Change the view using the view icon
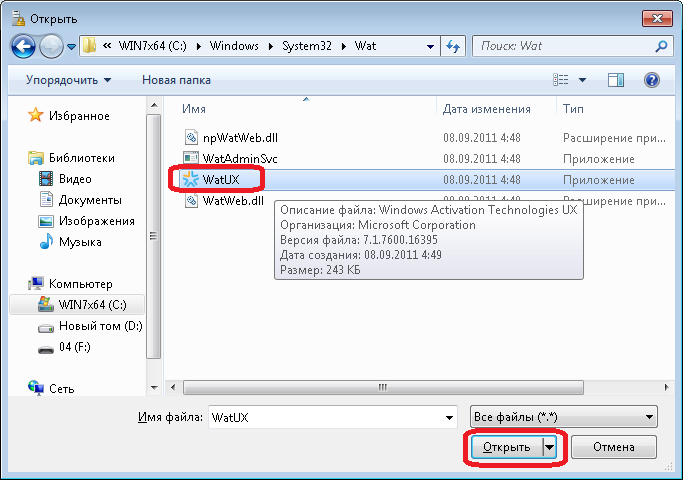683x480 pixels. 561,80
